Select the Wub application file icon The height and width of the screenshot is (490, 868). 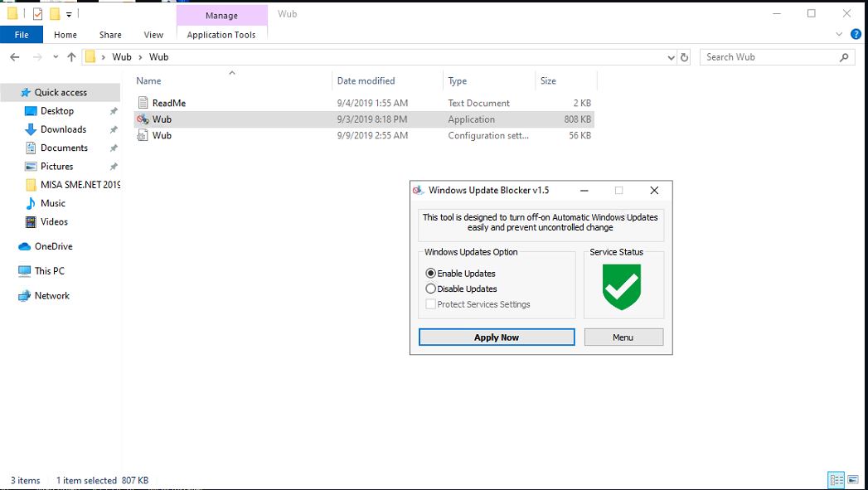[143, 119]
